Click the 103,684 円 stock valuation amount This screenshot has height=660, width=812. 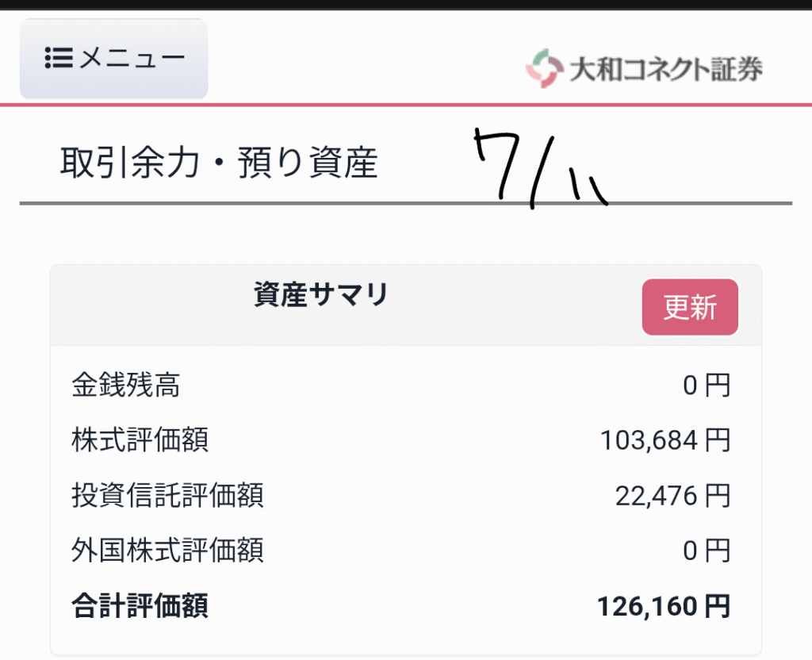(665, 440)
